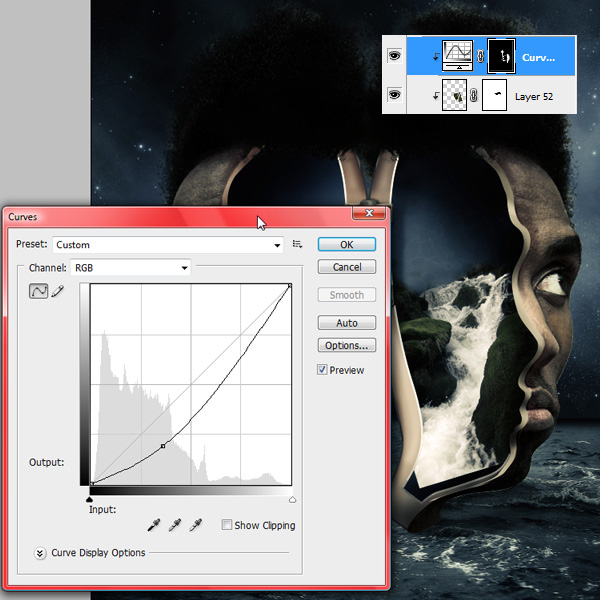The width and height of the screenshot is (600, 600).
Task: Open the Channel RGB dropdown
Action: coord(130,267)
